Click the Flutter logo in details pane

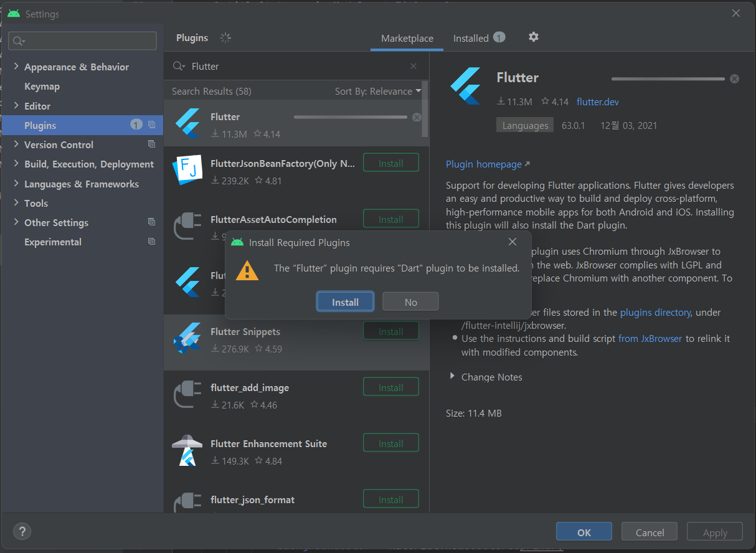click(x=466, y=86)
